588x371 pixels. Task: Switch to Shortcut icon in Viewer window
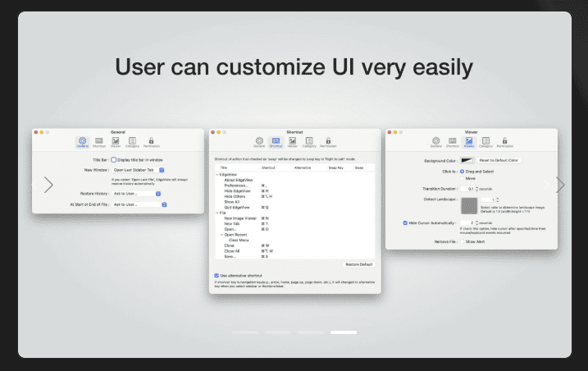point(452,142)
